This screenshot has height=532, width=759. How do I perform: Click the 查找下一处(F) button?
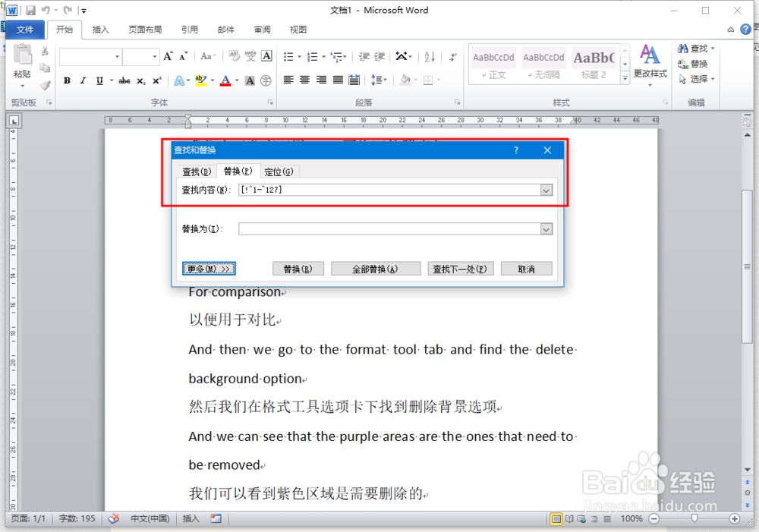[460, 269]
